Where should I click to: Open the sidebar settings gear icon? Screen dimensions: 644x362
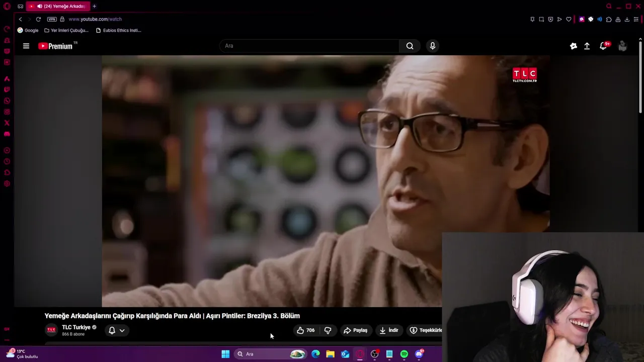pos(7,184)
